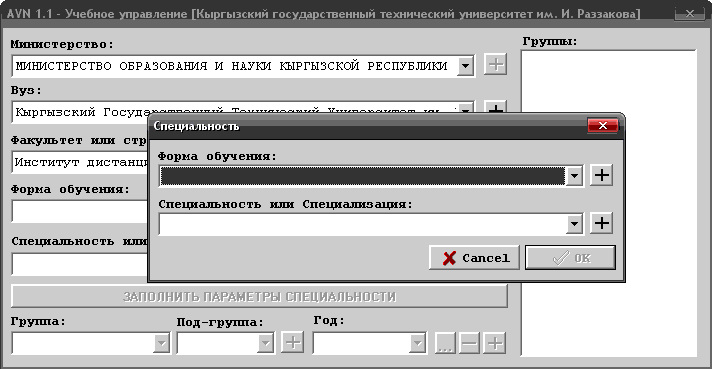712x369 pixels.
Task: Click the minus button next to Год
Action: 470,343
